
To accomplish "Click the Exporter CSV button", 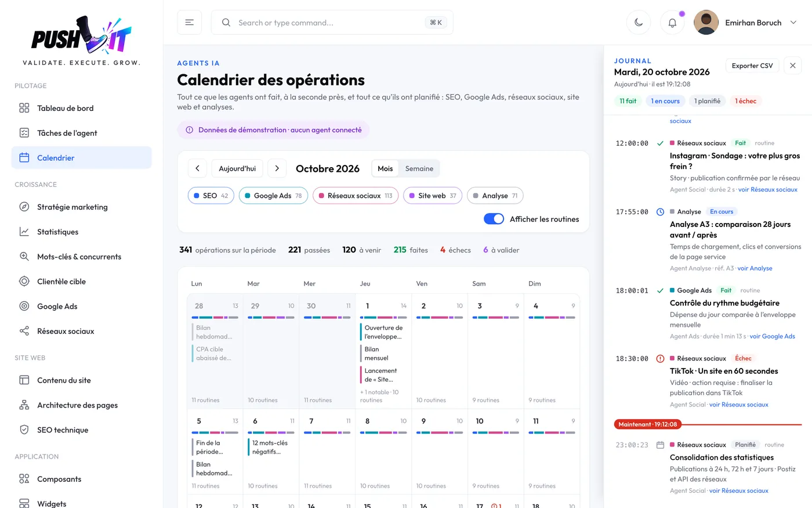I will [x=752, y=66].
